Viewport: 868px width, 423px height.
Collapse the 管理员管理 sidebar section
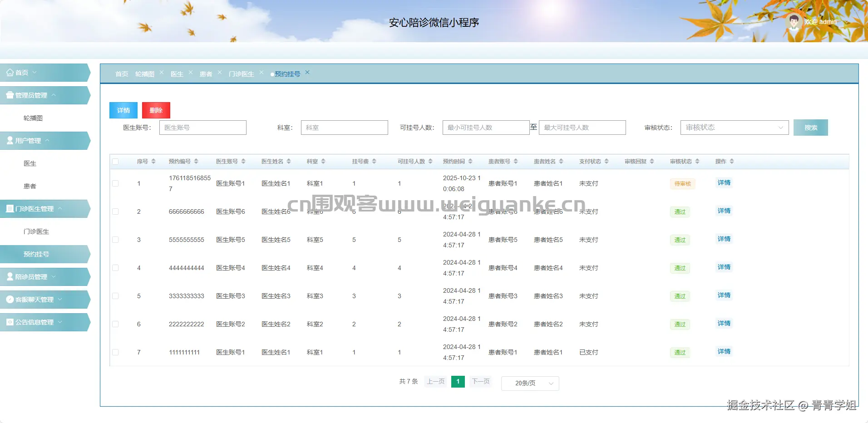(54, 95)
